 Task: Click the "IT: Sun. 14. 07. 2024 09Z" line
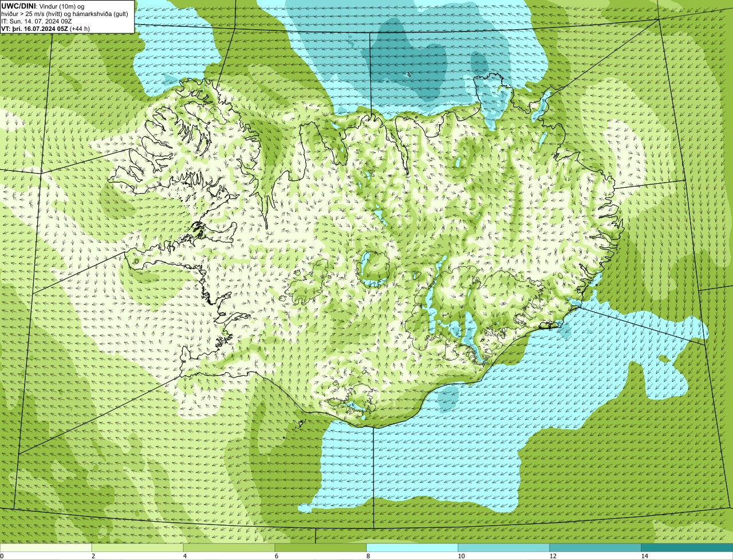37,21
